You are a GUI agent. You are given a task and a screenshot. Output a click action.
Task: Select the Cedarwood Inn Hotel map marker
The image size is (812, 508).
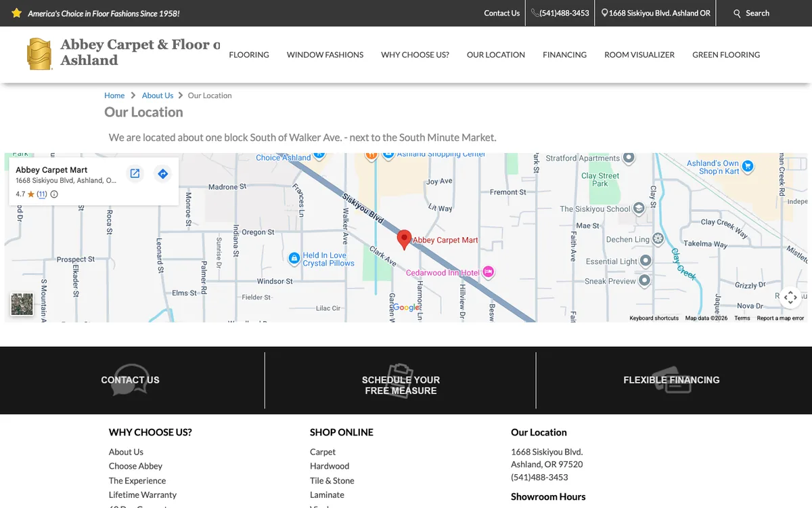coord(489,272)
